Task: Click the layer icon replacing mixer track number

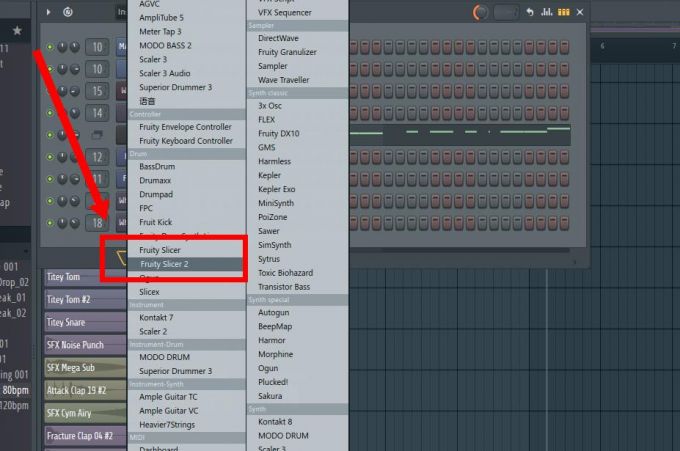Action: coord(97,135)
